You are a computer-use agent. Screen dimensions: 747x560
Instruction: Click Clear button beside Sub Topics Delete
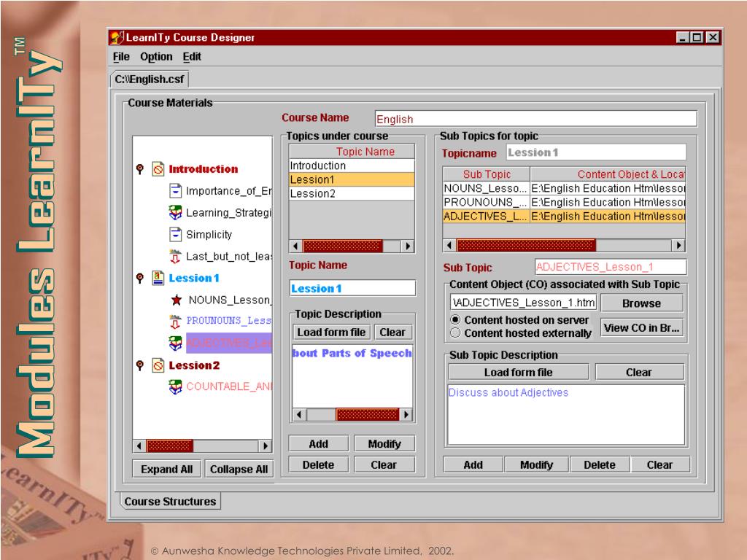pyautogui.click(x=659, y=464)
